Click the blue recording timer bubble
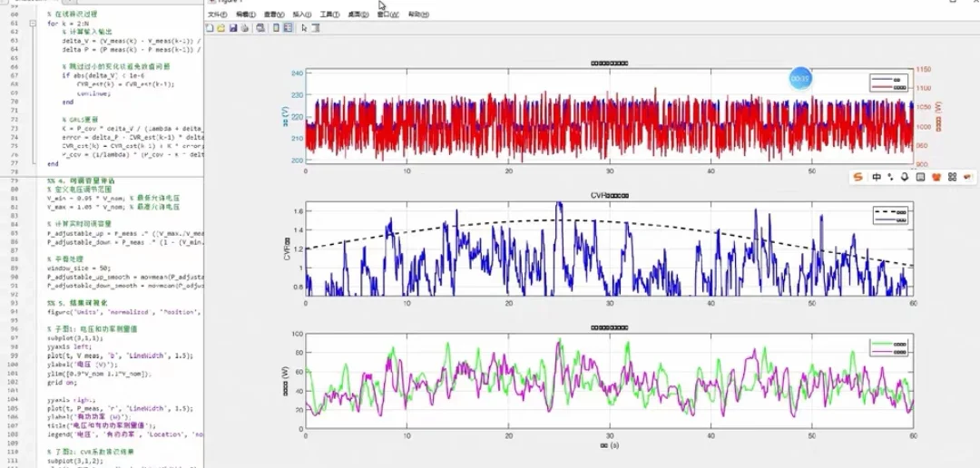This screenshot has width=980, height=468. point(800,79)
